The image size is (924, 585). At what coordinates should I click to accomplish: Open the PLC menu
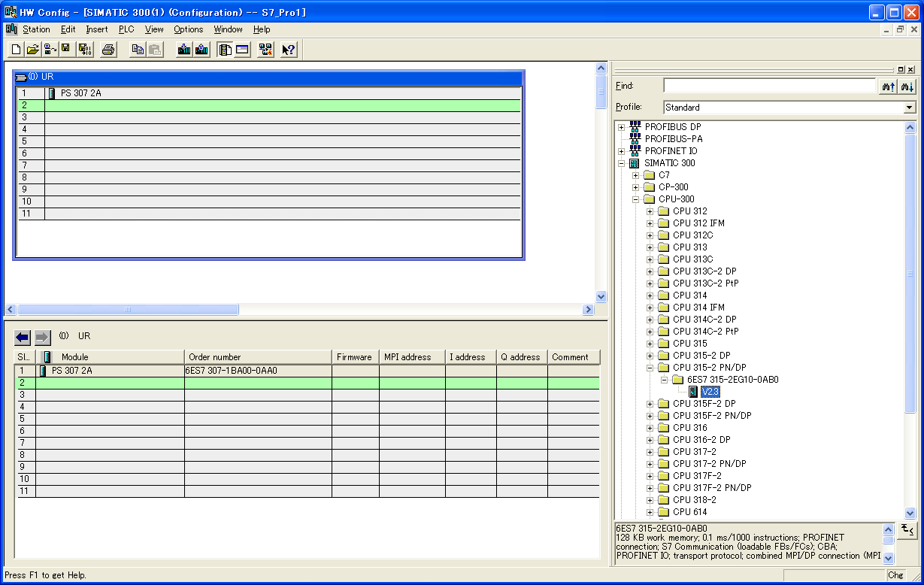[126, 29]
